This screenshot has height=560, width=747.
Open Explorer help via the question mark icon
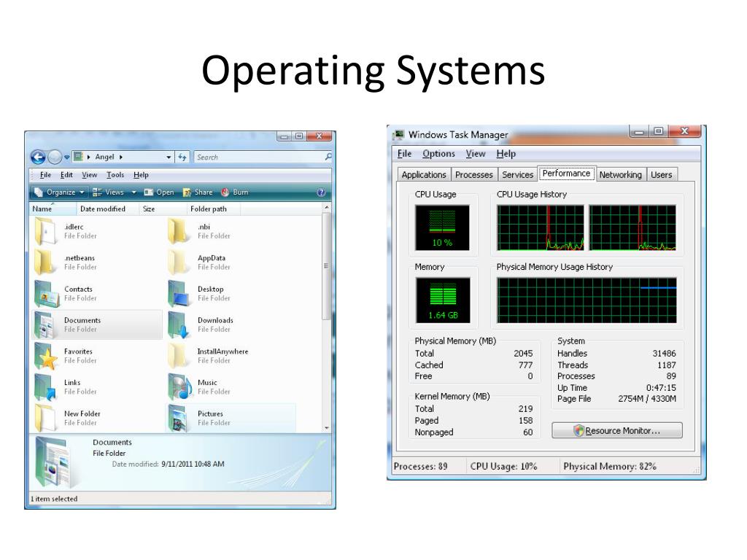[321, 192]
